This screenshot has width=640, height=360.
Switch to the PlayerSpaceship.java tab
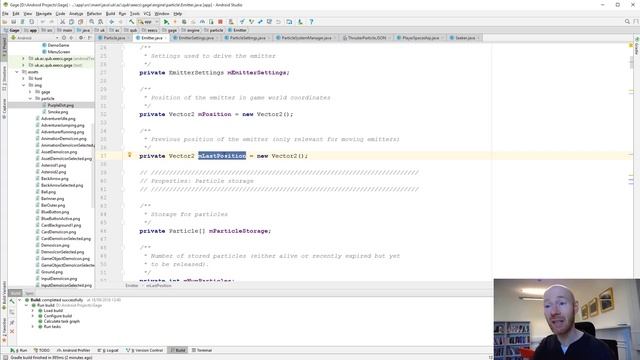click(x=420, y=38)
